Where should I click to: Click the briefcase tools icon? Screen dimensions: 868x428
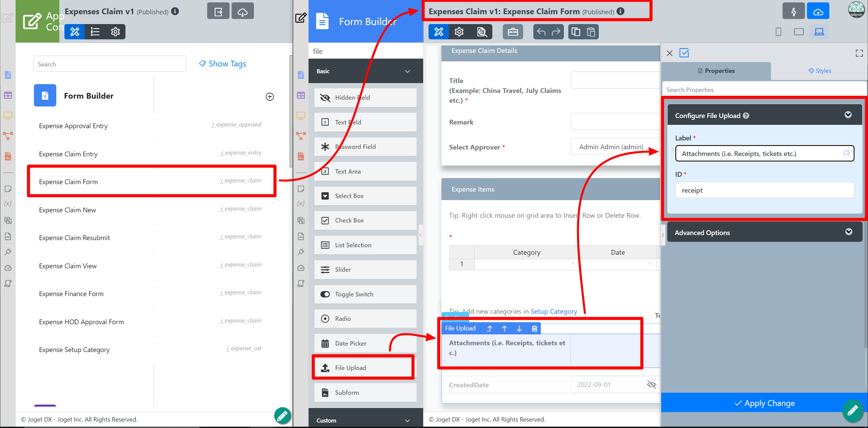point(513,32)
